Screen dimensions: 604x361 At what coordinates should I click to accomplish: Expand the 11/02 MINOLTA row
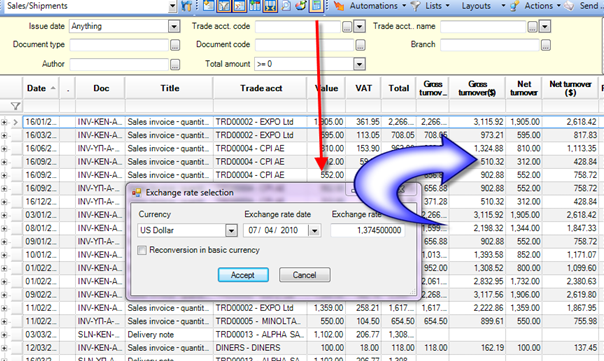click(x=4, y=321)
